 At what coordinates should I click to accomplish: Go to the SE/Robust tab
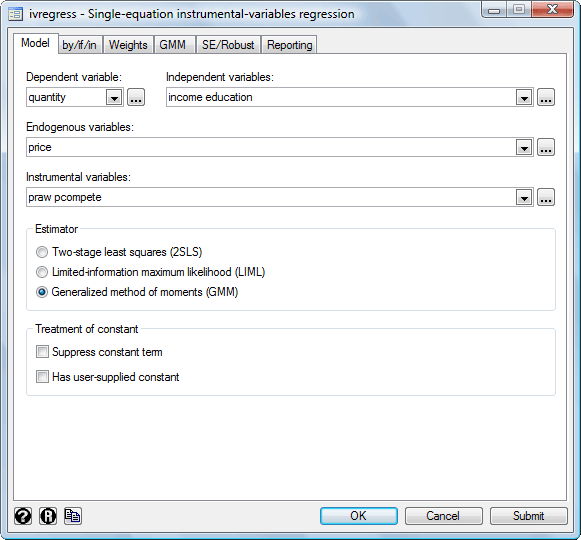click(x=228, y=45)
